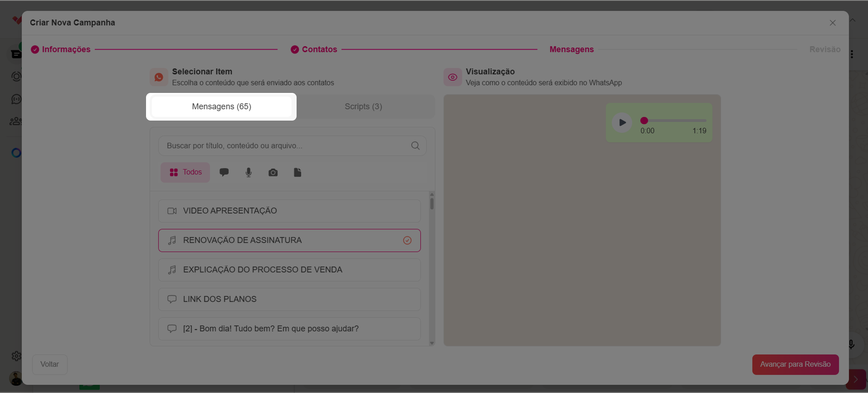
Task: Open the three-dot menu in the background window
Action: click(852, 54)
